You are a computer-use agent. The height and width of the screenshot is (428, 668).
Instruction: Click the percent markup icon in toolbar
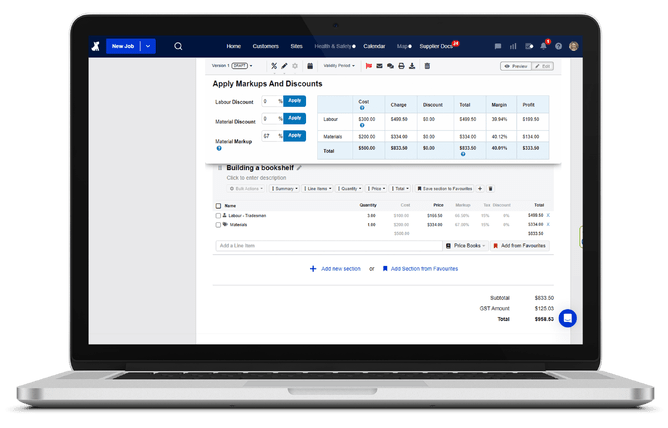pyautogui.click(x=274, y=66)
